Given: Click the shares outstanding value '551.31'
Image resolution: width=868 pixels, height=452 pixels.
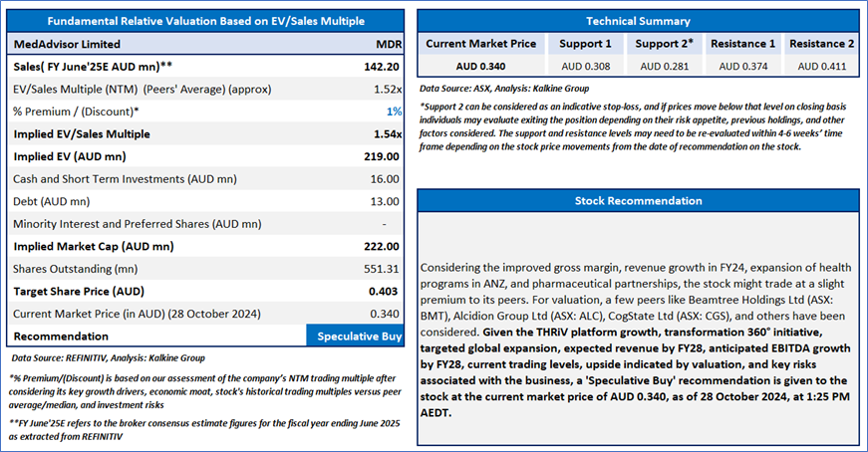Looking at the screenshot, I should coord(382,269).
